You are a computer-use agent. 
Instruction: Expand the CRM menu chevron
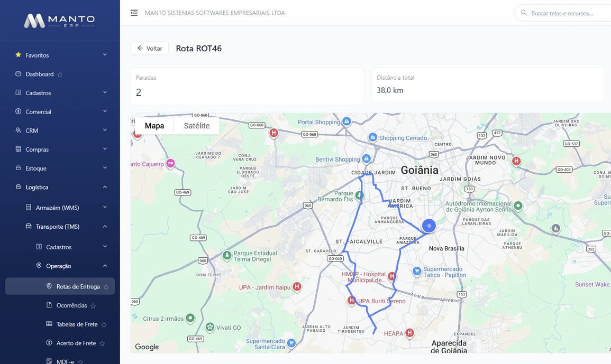(105, 129)
